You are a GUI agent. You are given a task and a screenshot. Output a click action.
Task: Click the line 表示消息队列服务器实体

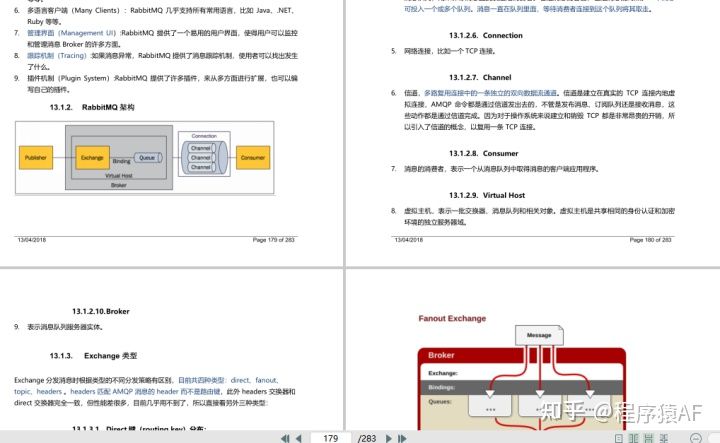tap(66, 327)
